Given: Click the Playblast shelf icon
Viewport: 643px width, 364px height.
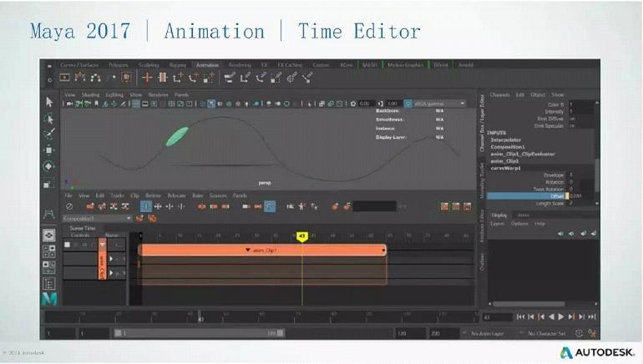Looking at the screenshot, I should pyautogui.click(x=65, y=77).
